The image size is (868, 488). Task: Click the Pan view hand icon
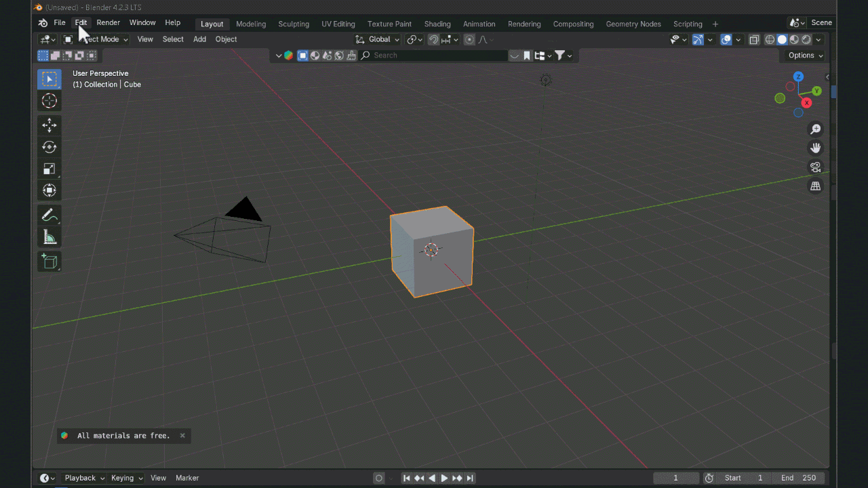click(x=816, y=148)
